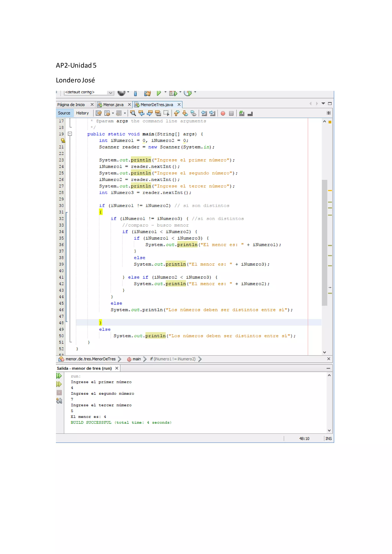This screenshot has height=554, width=392.
Task: Collapse the main method fold marker
Action: click(x=70, y=134)
